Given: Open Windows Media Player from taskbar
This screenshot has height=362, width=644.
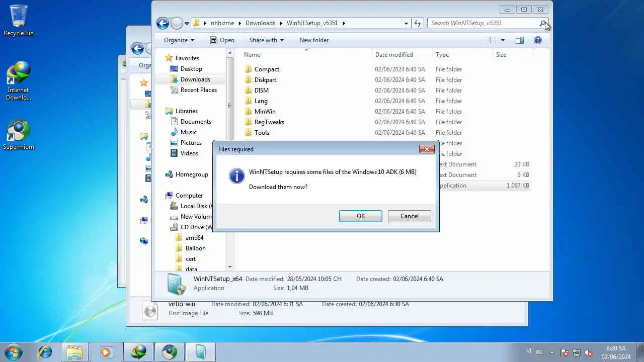Looking at the screenshot, I should pos(106,352).
